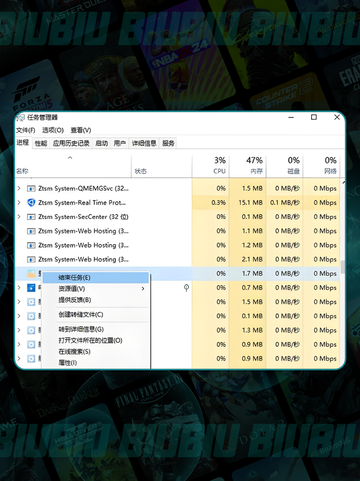
Task: Click icon of Web Hosting row using 2.1 MB
Action: tap(31, 259)
